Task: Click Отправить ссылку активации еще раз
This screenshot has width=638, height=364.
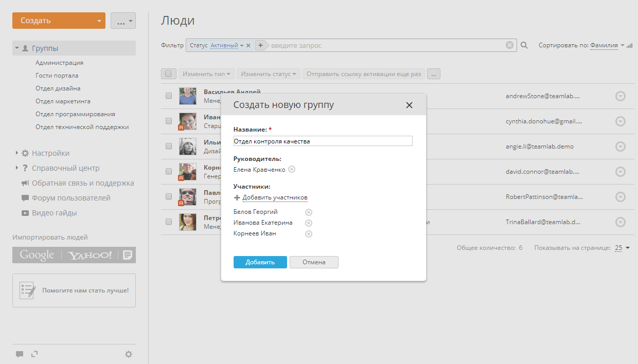Action: pyautogui.click(x=364, y=74)
